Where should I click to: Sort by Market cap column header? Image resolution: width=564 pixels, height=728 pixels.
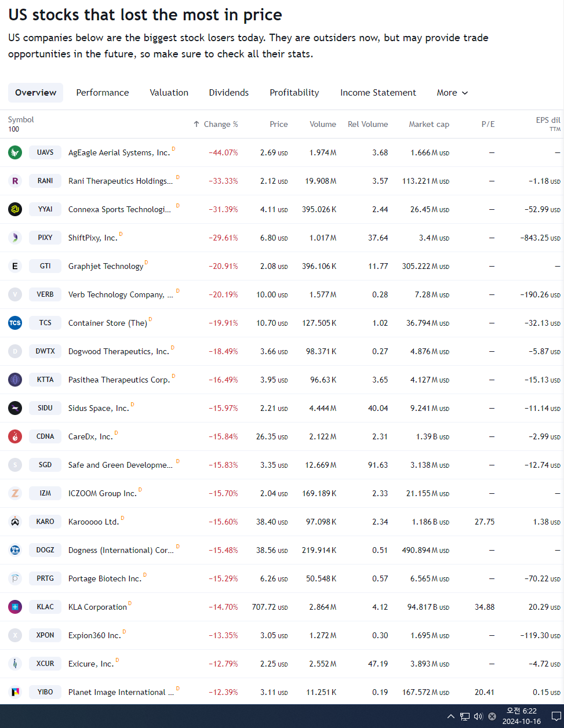[x=429, y=124]
